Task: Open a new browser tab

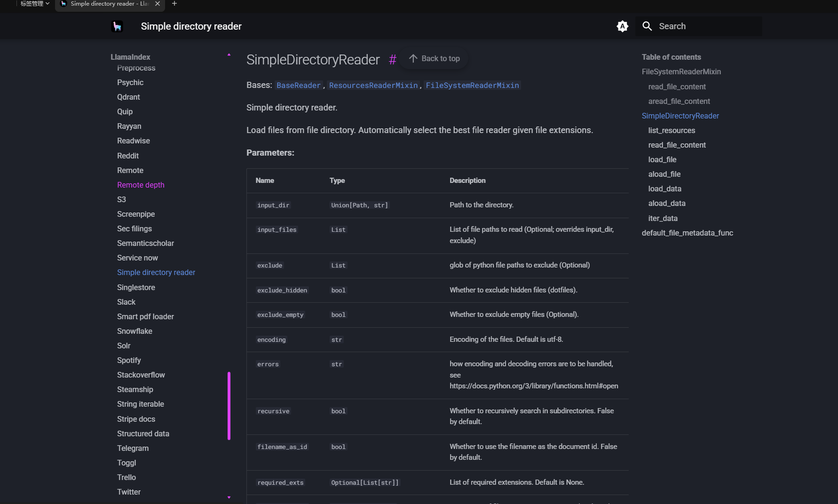Action: pos(174,4)
